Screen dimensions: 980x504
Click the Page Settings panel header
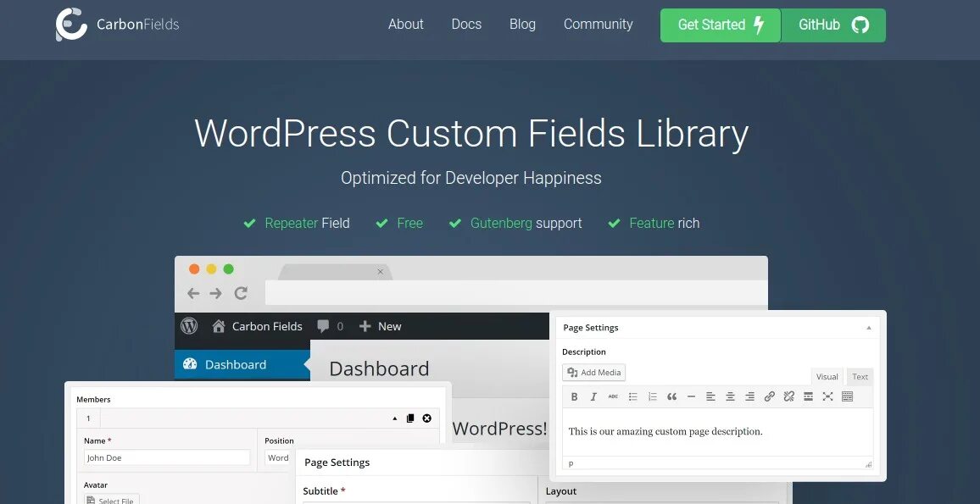click(x=717, y=327)
